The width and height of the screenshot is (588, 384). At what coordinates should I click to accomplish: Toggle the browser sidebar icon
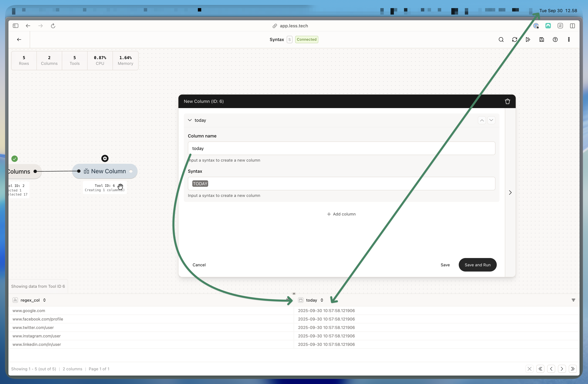coord(16,26)
